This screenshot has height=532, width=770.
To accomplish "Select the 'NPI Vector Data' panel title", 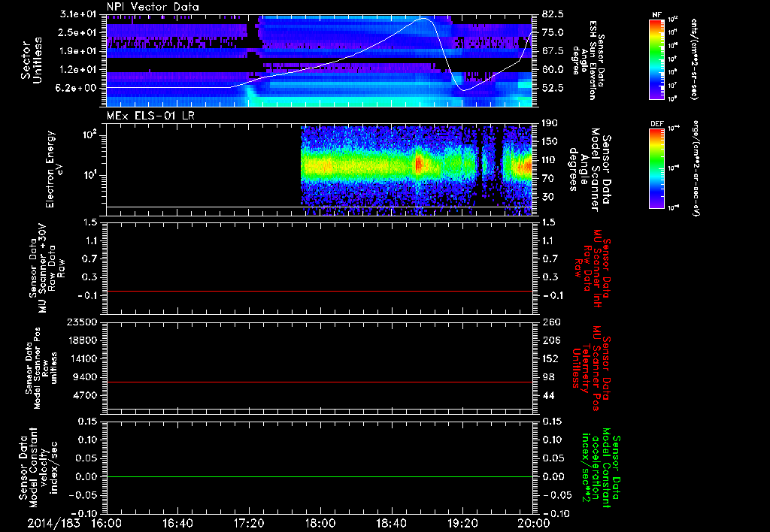I will tap(153, 8).
